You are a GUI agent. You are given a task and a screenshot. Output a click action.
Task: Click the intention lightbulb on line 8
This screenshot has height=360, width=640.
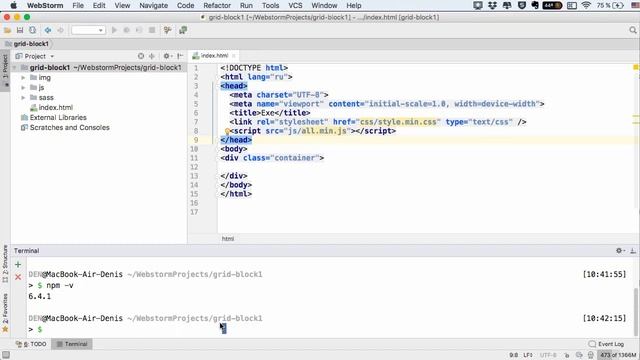[x=227, y=131]
